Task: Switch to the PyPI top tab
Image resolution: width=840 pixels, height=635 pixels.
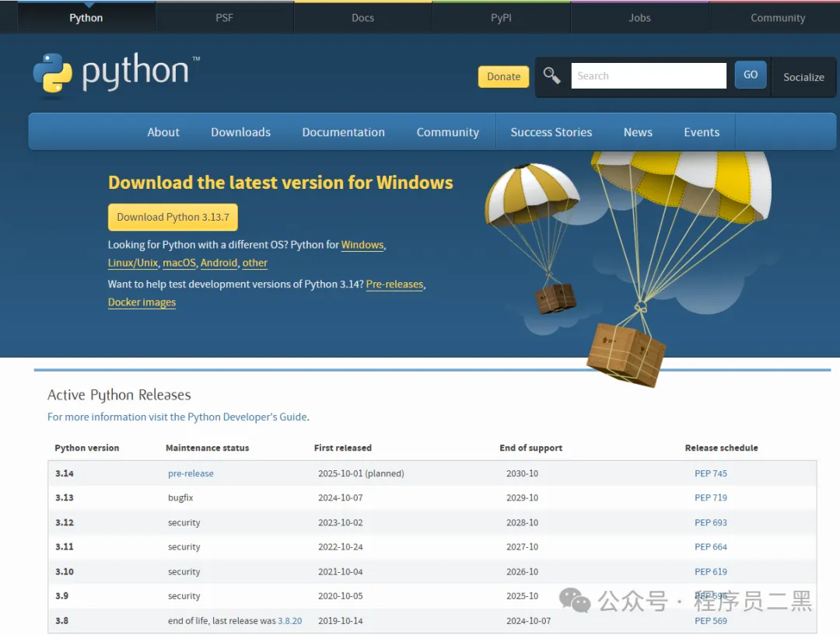Action: (501, 17)
